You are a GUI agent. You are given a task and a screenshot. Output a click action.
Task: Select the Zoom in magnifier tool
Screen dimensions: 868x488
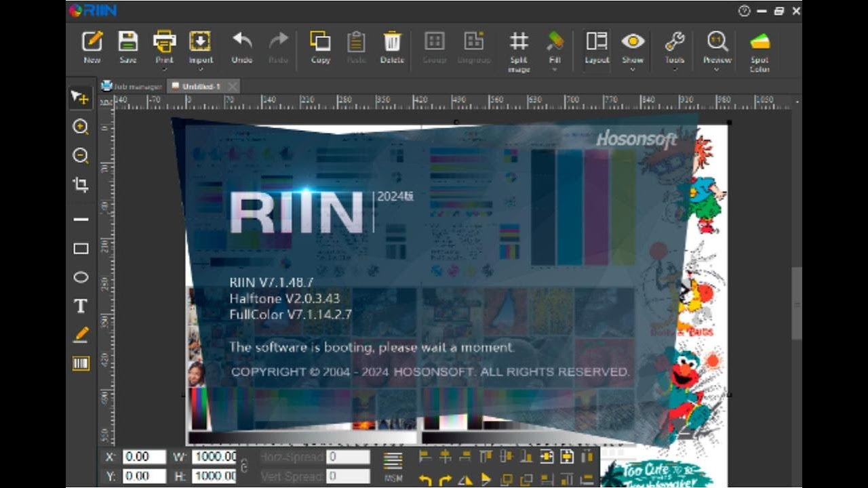[x=81, y=127]
